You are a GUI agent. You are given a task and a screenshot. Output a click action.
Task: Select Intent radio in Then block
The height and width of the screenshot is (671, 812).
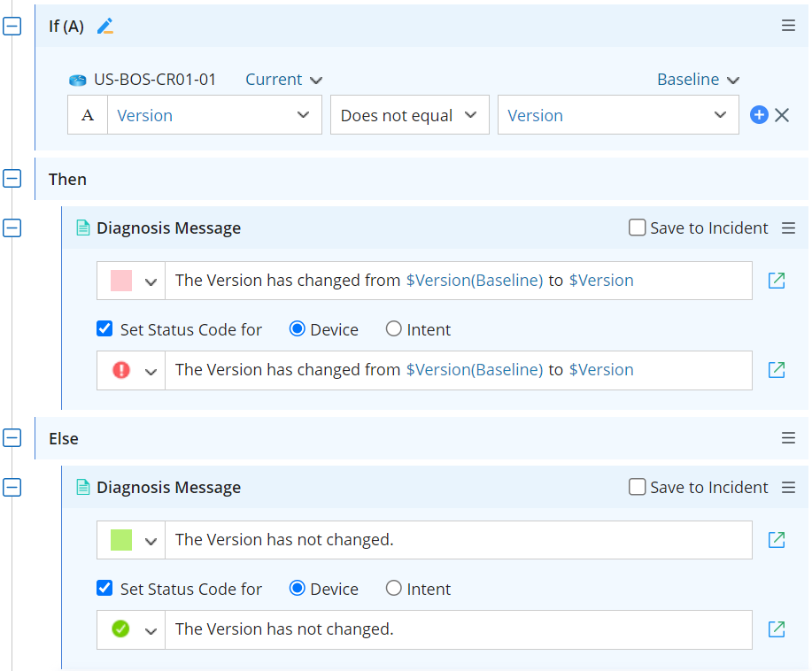tap(394, 329)
